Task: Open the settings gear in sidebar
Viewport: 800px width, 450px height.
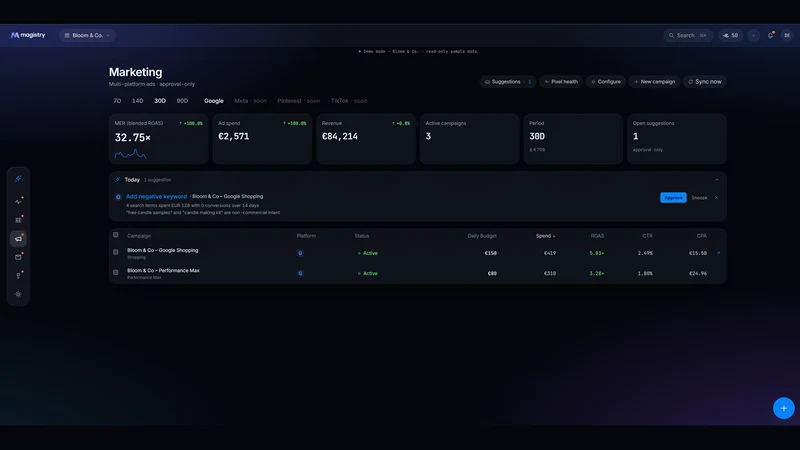Action: pos(18,294)
